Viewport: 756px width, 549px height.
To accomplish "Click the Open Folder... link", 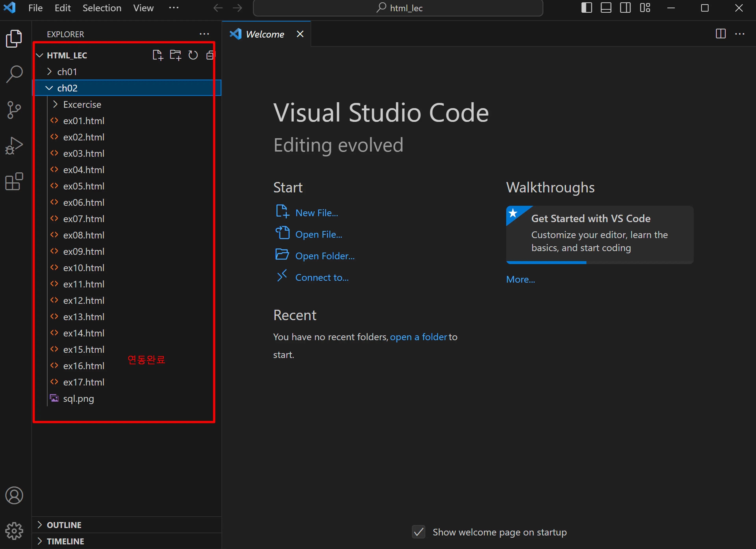I will pos(325,256).
